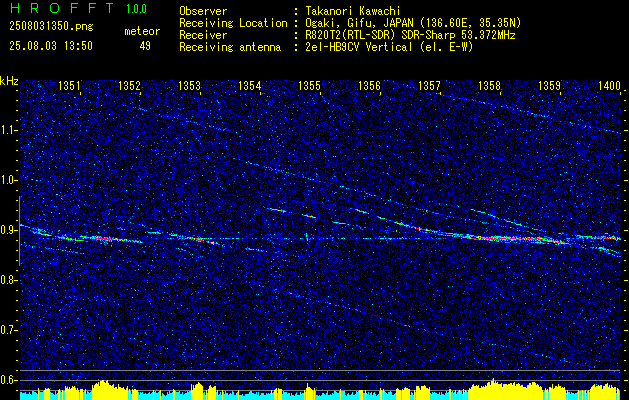This screenshot has width=629, height=400.
Task: Click the observer name Takanori Kawachi
Action: point(352,11)
